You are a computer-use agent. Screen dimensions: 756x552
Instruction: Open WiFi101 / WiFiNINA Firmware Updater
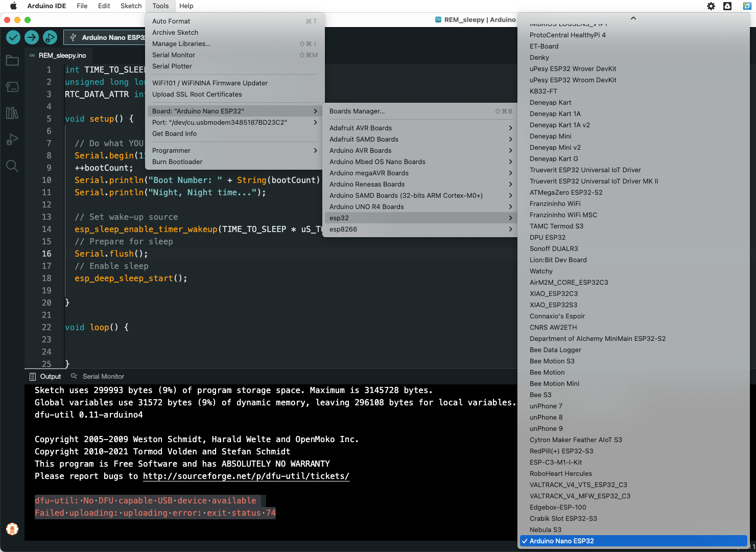[x=235, y=83]
